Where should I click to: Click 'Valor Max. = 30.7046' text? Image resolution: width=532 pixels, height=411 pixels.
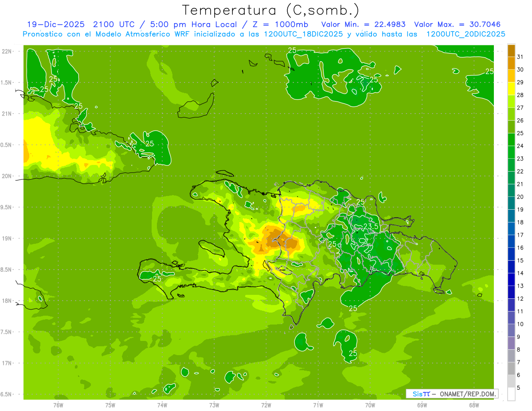pyautogui.click(x=457, y=24)
